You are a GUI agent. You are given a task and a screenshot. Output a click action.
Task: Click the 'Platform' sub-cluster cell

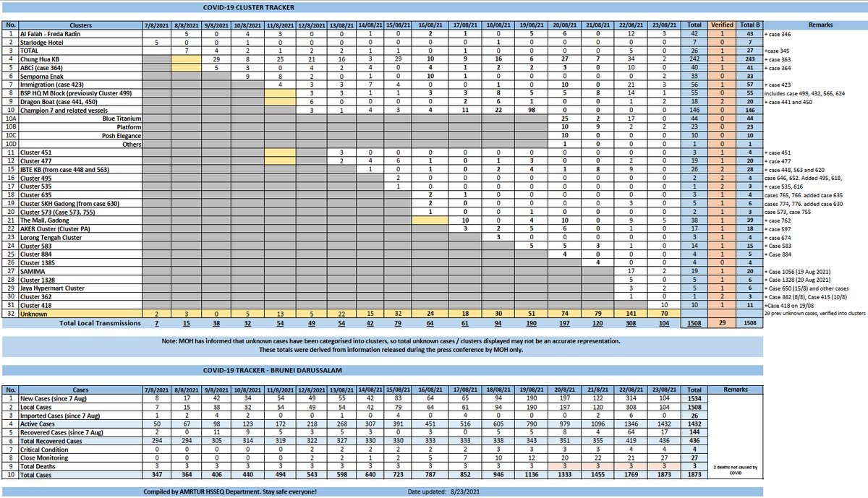point(80,128)
